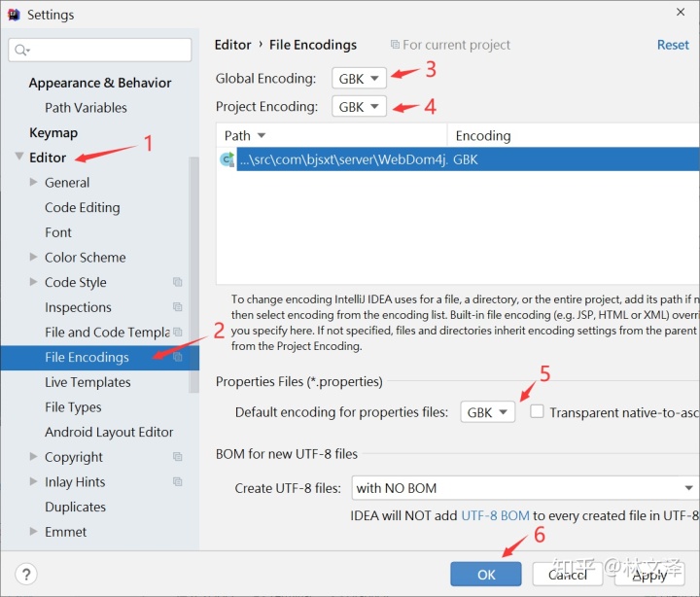
Task: Open File and Code Templates page
Action: point(107,333)
